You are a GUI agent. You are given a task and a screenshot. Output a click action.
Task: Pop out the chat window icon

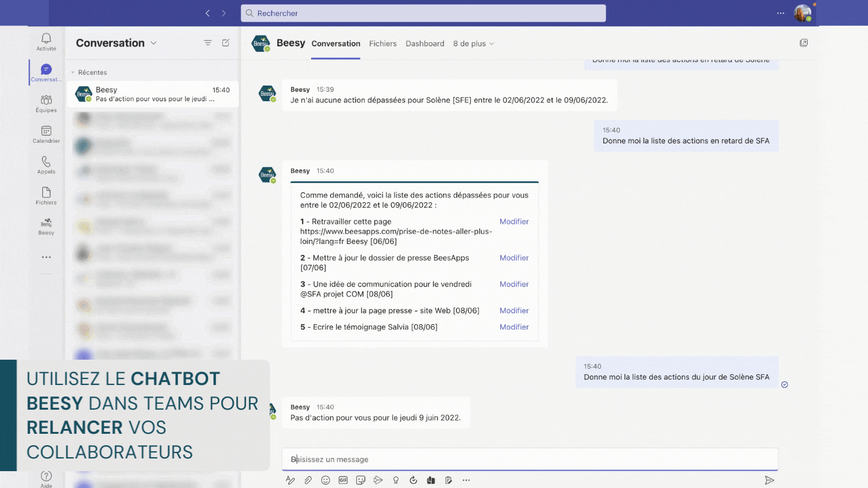(804, 43)
